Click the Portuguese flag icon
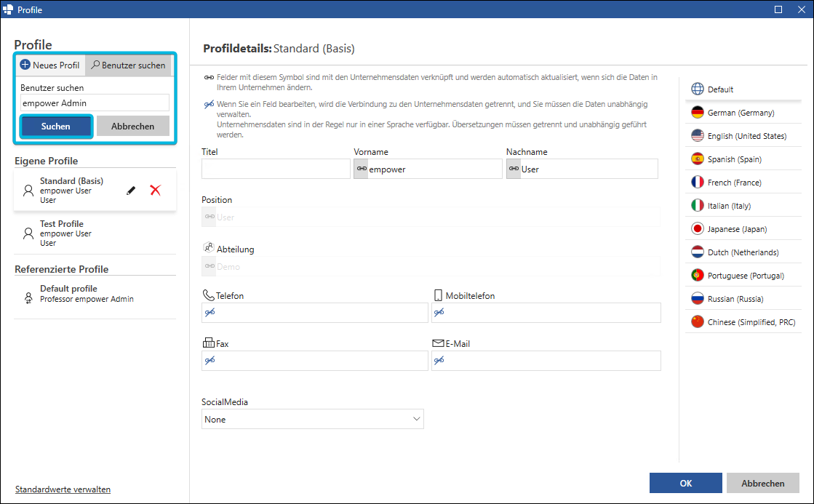This screenshot has width=814, height=504. point(698,275)
